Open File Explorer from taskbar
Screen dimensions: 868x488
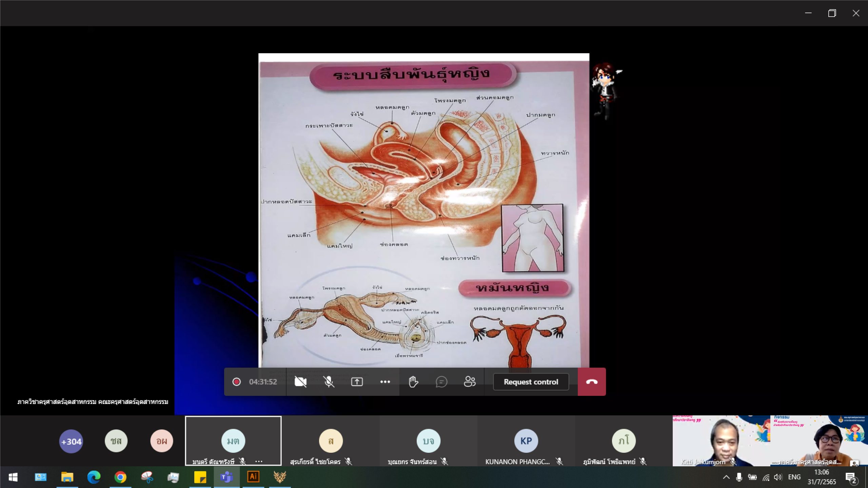67,477
